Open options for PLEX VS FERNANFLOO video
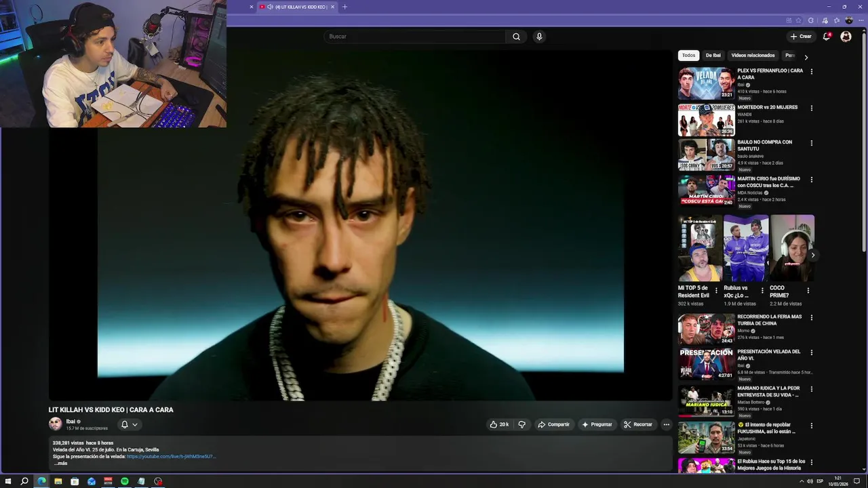Screen dimensions: 868x488 (811, 71)
